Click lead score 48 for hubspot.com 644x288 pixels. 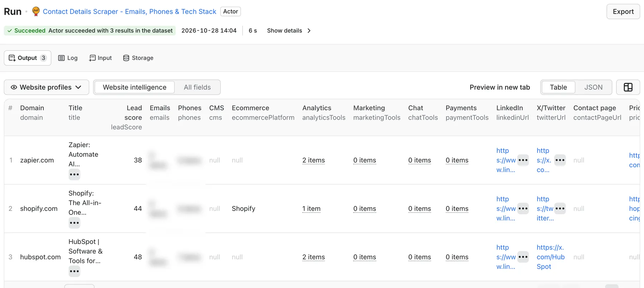coord(138,257)
